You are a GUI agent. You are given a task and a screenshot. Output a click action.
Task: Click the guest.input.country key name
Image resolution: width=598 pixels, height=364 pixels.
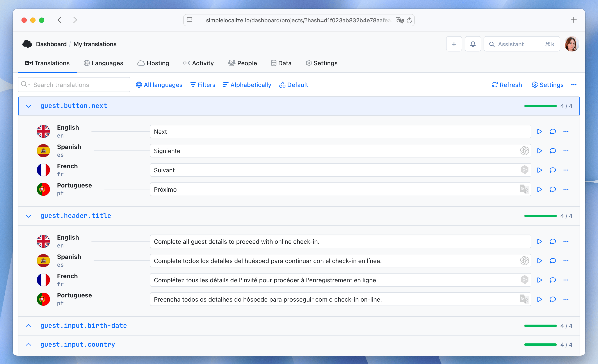tap(78, 344)
